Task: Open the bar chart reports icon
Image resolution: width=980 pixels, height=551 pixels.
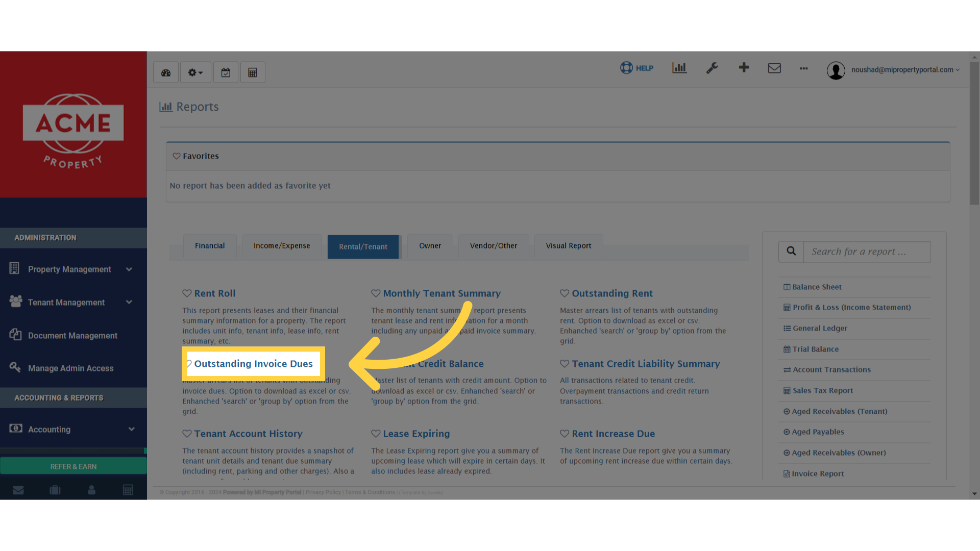Action: coord(679,68)
